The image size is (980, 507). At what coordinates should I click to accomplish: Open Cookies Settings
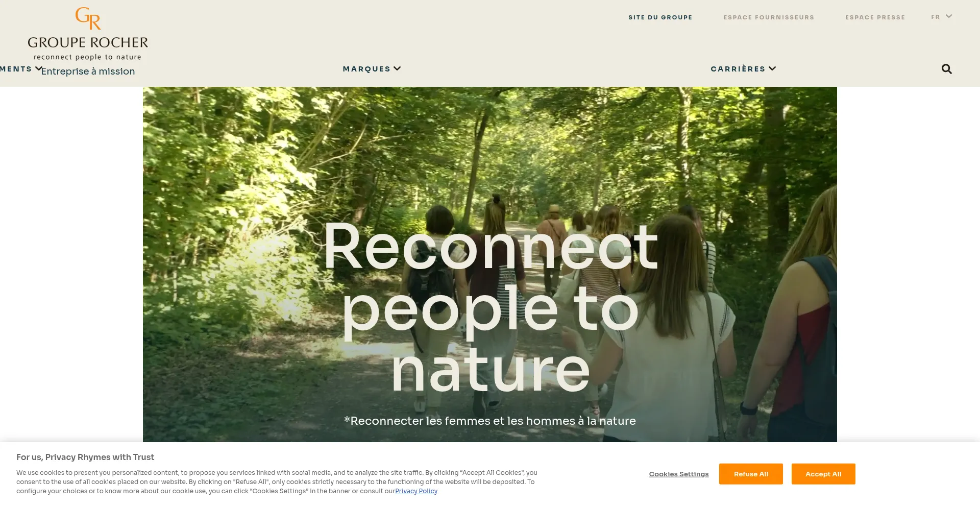point(679,474)
